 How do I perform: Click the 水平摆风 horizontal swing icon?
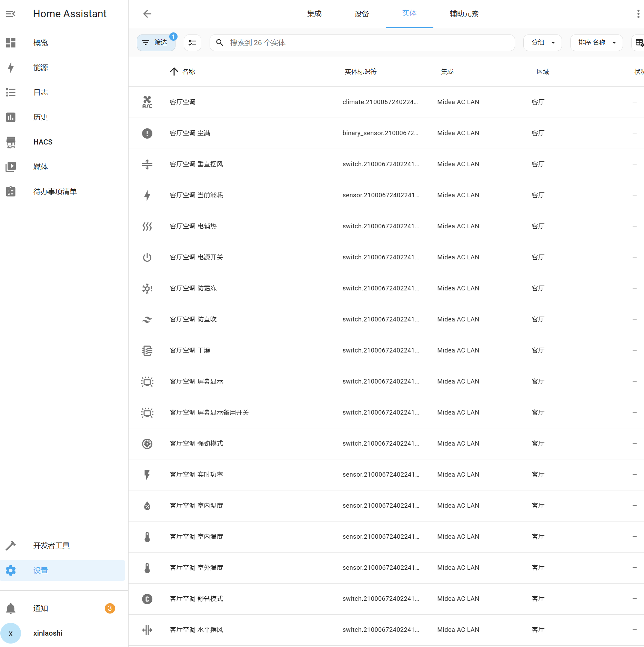[147, 630]
